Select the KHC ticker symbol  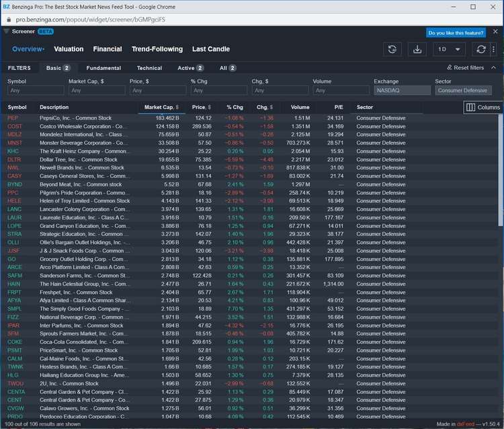[x=13, y=151]
